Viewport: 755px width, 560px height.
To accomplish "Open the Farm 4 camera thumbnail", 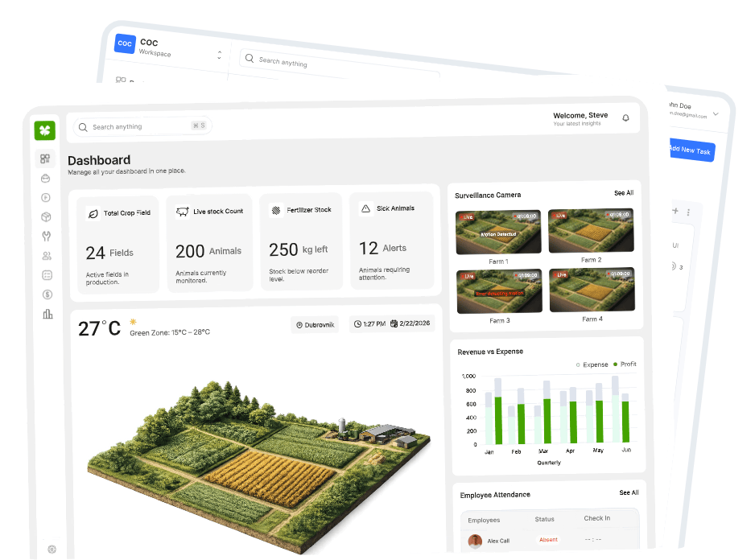I will (x=592, y=290).
